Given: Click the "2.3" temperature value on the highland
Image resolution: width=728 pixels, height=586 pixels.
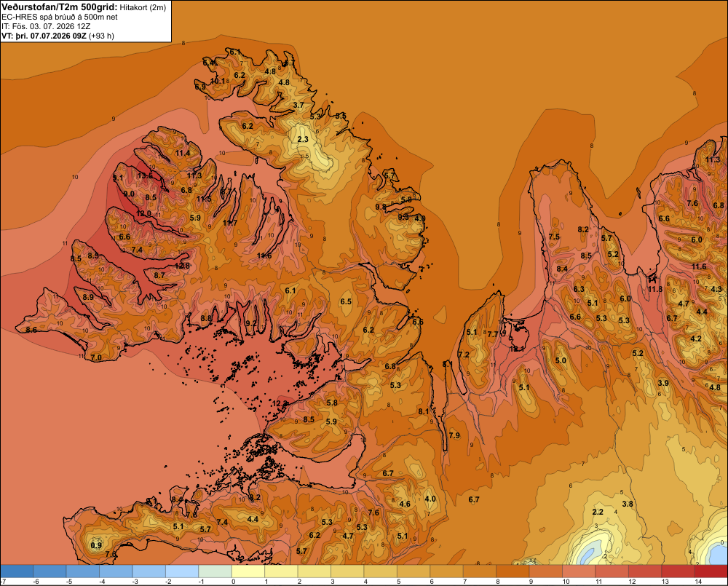Looking at the screenshot, I should tap(303, 139).
